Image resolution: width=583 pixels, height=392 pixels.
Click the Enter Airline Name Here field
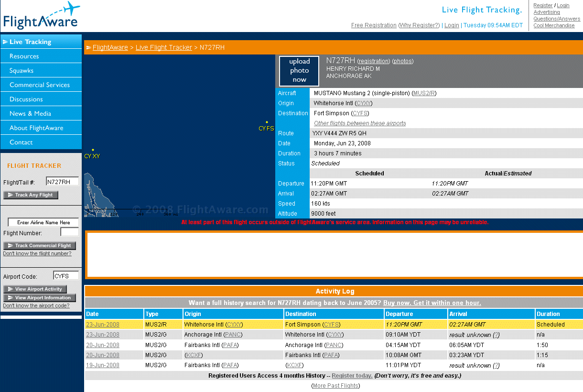click(x=43, y=222)
